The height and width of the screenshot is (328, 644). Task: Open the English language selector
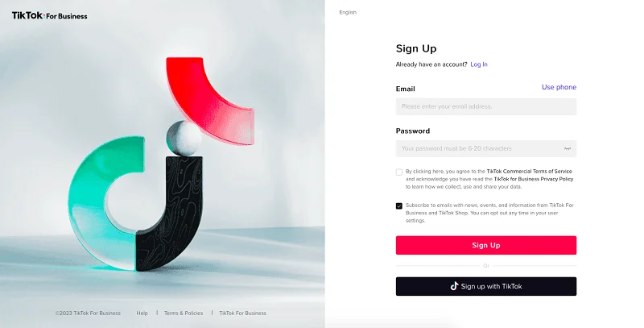click(348, 12)
